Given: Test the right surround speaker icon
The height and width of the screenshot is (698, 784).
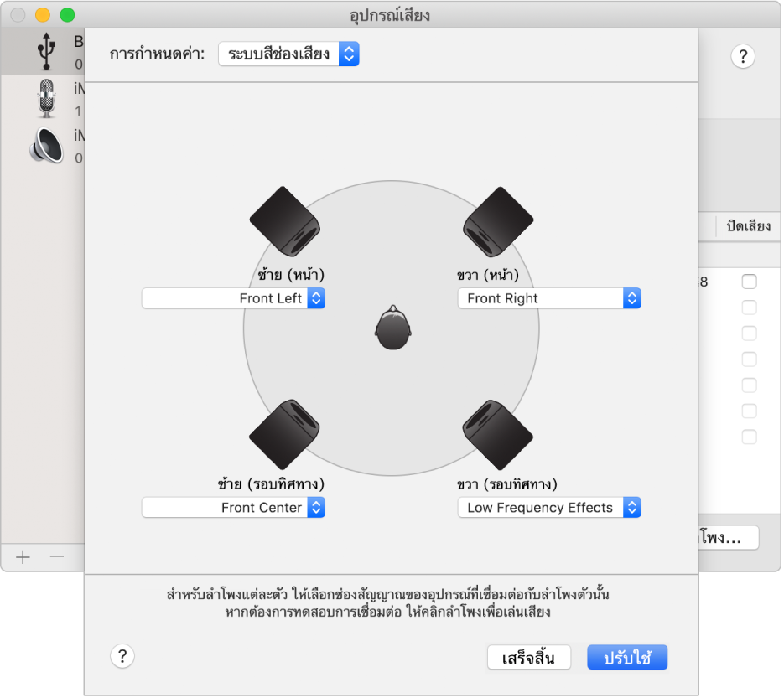Looking at the screenshot, I should click(x=499, y=434).
